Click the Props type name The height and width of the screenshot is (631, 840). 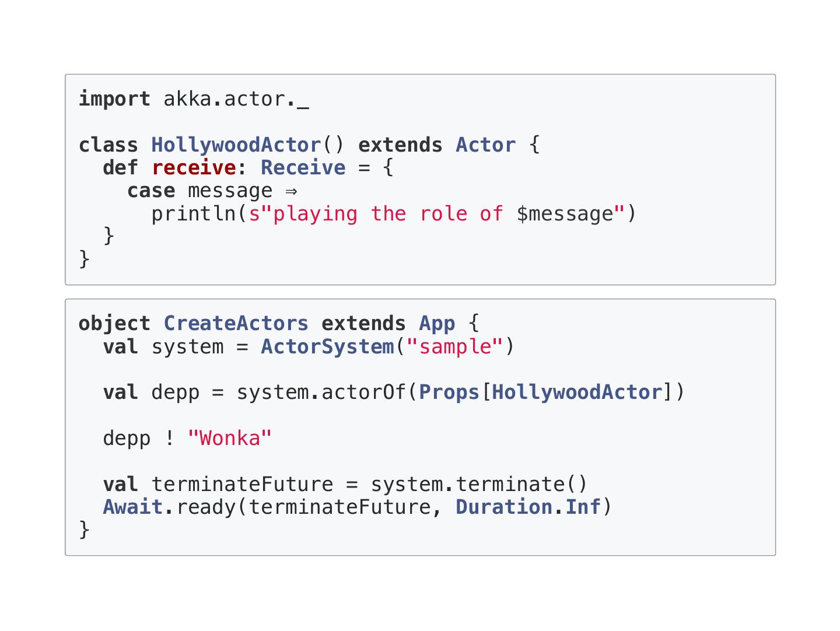click(x=449, y=392)
